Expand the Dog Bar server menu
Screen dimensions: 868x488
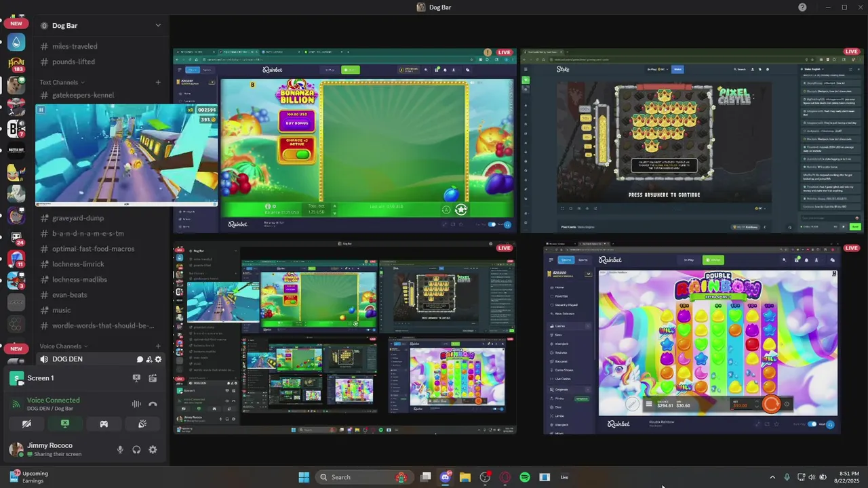pyautogui.click(x=158, y=25)
